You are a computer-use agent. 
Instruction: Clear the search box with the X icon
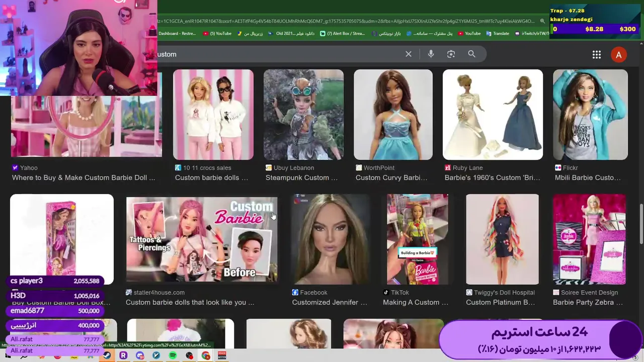tap(409, 54)
